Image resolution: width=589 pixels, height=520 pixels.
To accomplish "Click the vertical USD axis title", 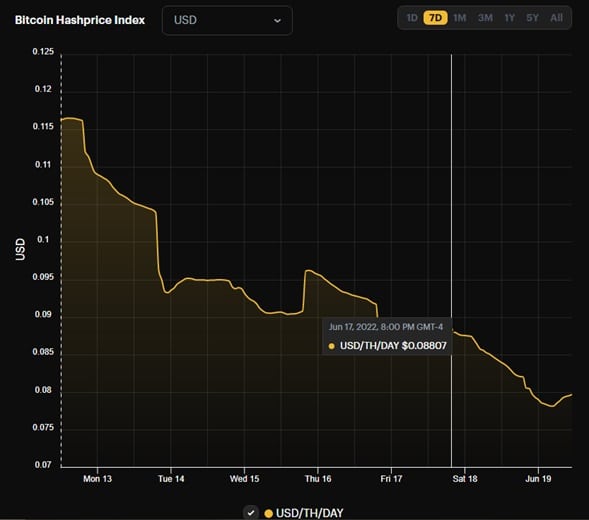I will click(20, 249).
